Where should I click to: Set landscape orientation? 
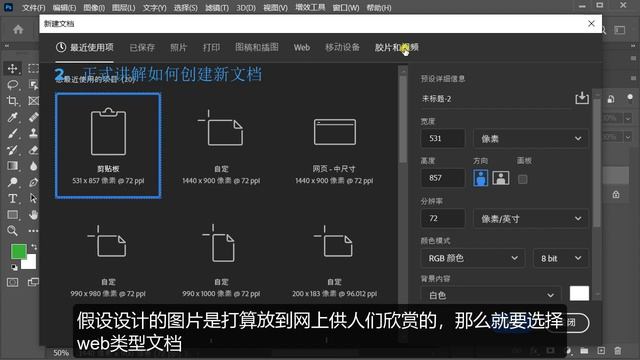501,178
